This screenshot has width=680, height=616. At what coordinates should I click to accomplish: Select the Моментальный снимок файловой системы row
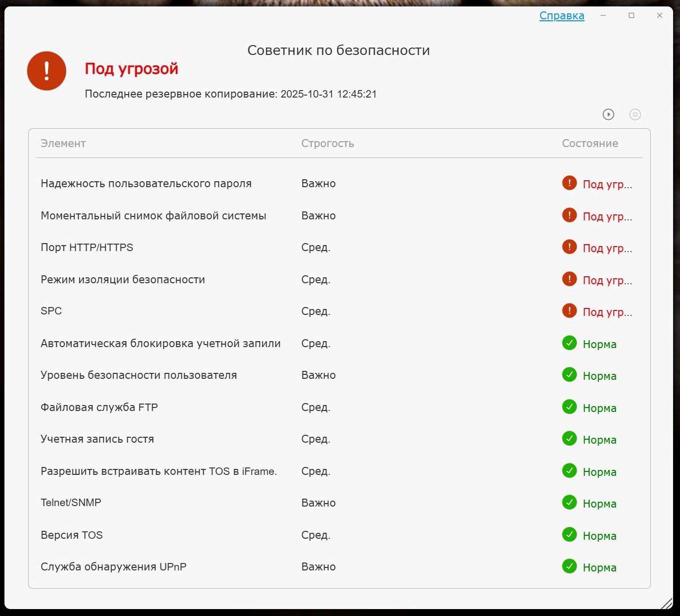(x=154, y=216)
